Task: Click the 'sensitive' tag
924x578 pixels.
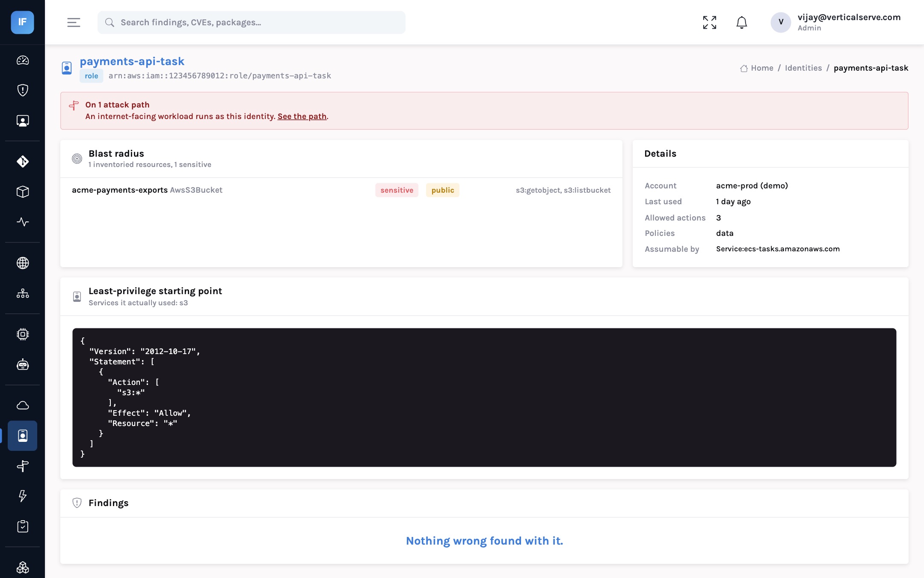Action: pyautogui.click(x=397, y=190)
